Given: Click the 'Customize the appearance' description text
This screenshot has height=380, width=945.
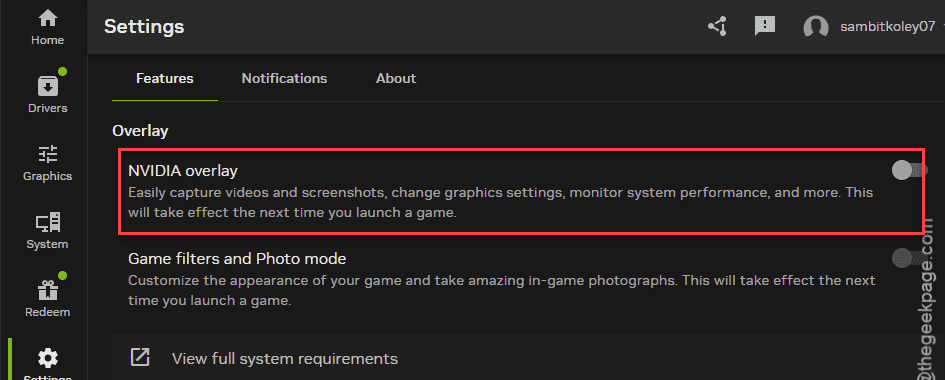Looking at the screenshot, I should tap(501, 290).
